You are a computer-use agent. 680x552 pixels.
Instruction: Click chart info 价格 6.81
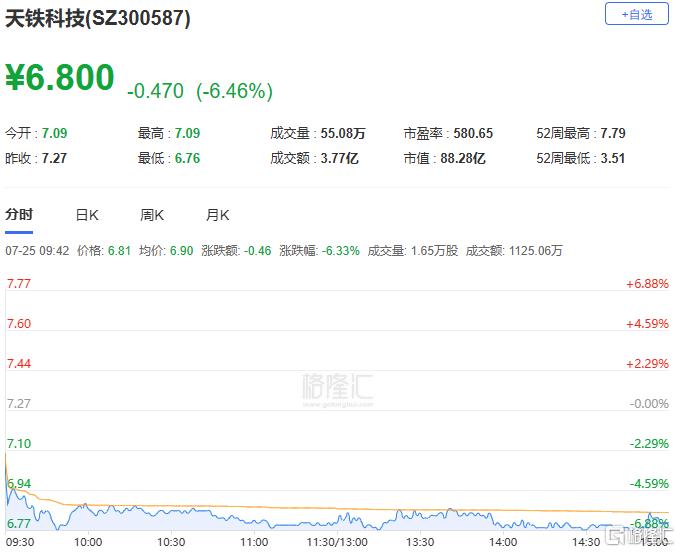point(104,251)
